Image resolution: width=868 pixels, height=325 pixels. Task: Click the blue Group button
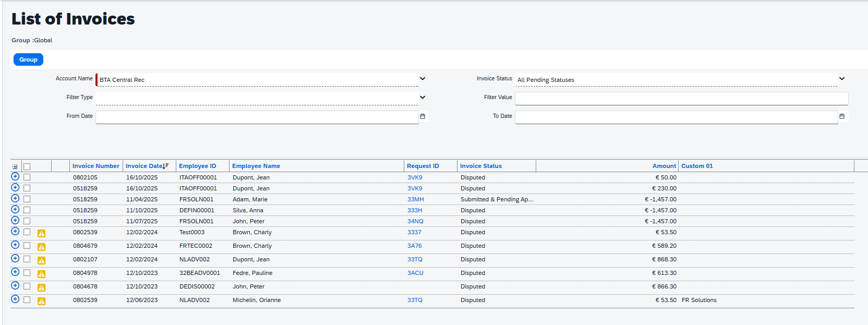28,59
